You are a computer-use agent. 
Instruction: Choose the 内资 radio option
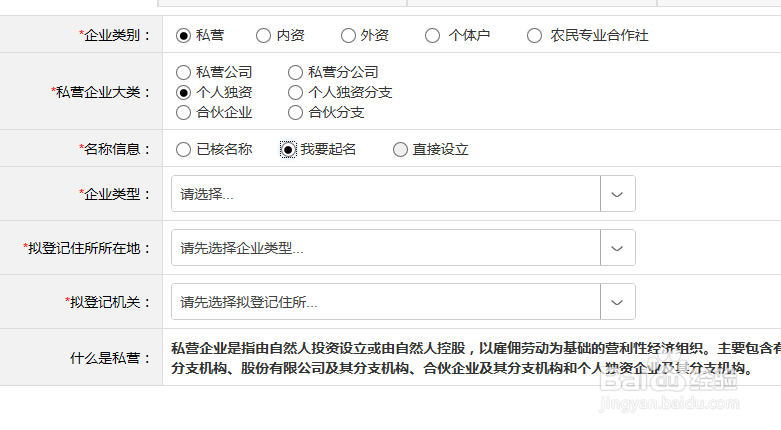(x=263, y=36)
